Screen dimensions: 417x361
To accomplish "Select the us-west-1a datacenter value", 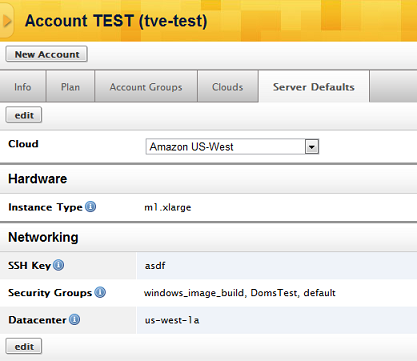I will tap(172, 320).
